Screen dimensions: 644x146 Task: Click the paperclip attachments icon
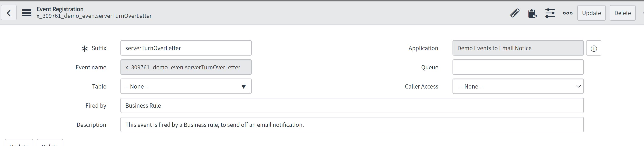(514, 13)
